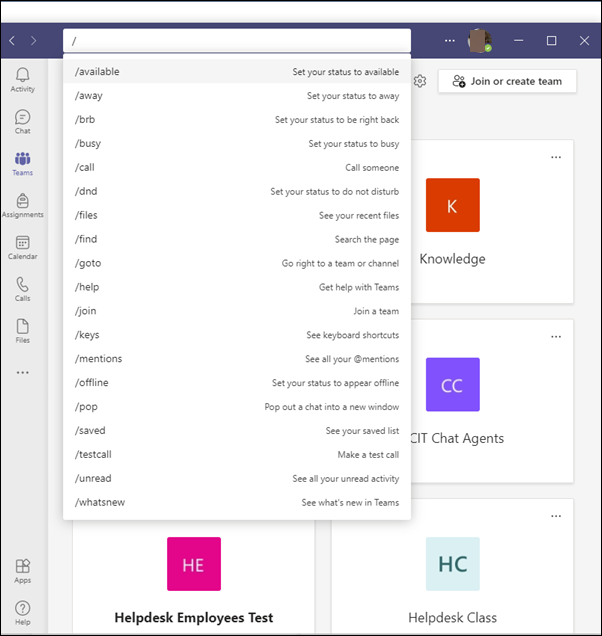The height and width of the screenshot is (636, 602).
Task: Open Assignments in the sidebar
Action: click(x=23, y=205)
